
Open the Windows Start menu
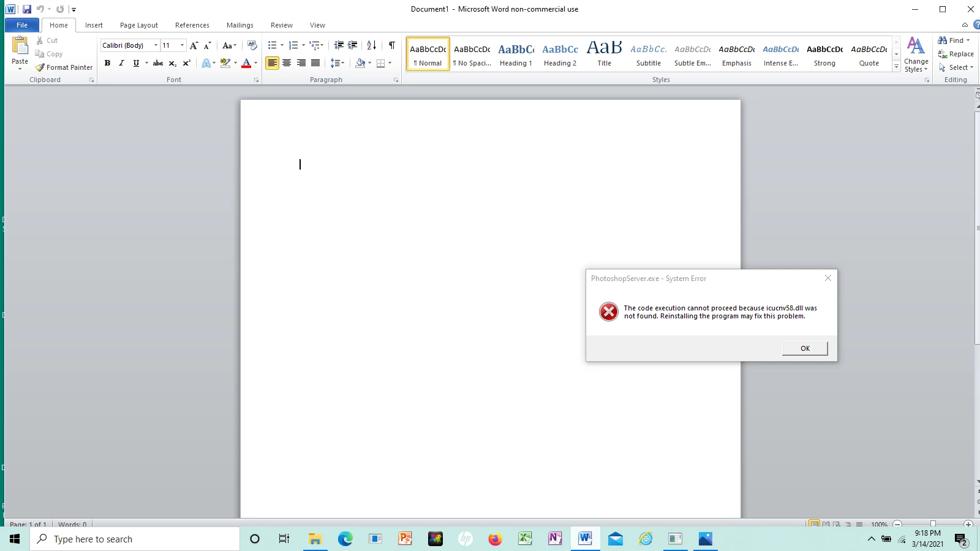coord(15,539)
